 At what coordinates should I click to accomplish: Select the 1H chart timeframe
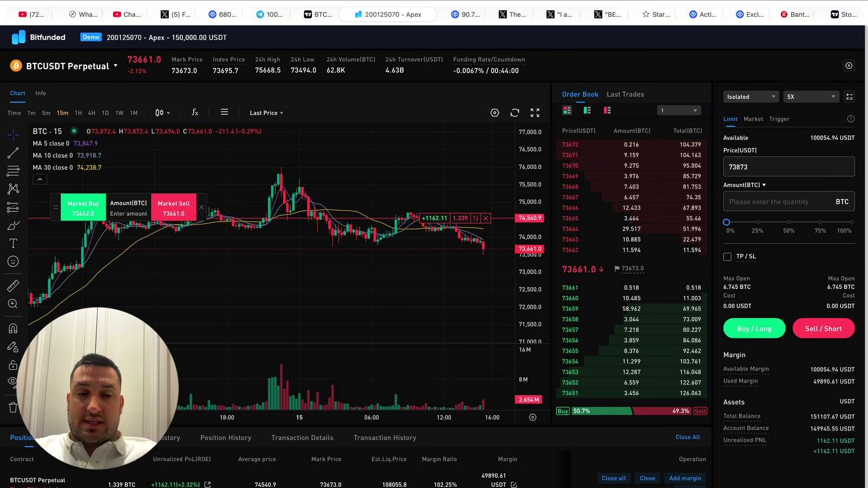coord(78,113)
